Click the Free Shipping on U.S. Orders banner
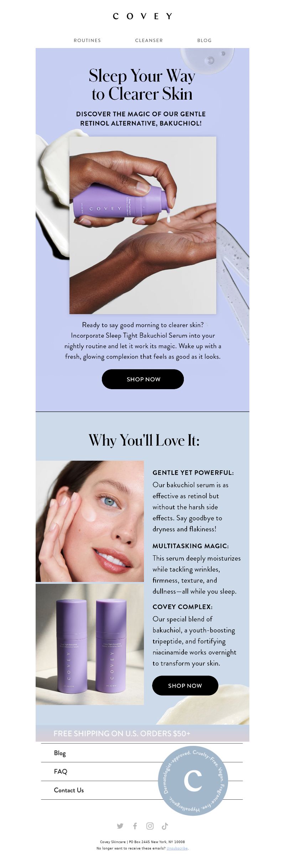The height and width of the screenshot is (868, 285). point(142,733)
